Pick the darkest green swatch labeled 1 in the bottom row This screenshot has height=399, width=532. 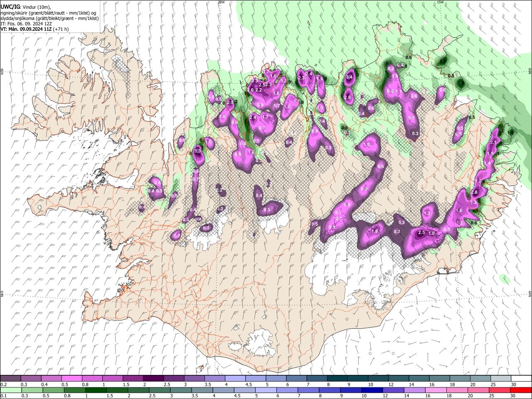click(x=96, y=390)
